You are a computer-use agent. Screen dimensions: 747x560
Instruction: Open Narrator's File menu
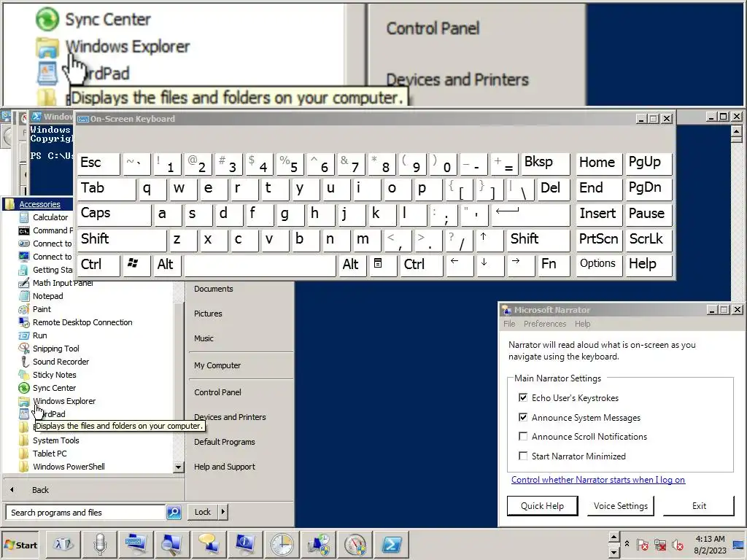pyautogui.click(x=509, y=324)
